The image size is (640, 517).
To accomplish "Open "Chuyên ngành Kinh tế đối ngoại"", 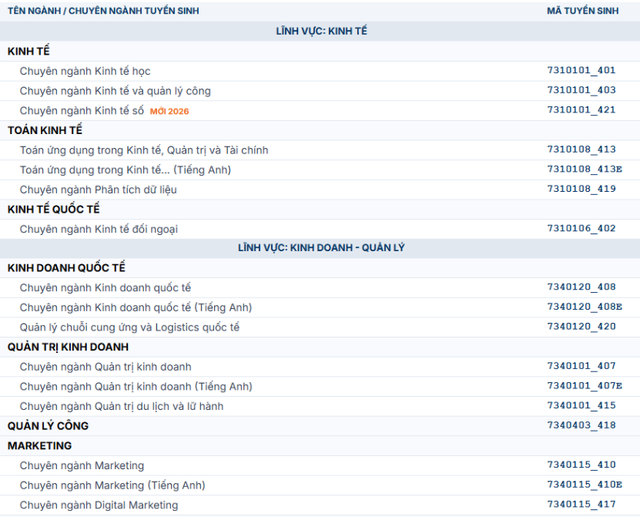I will (99, 229).
